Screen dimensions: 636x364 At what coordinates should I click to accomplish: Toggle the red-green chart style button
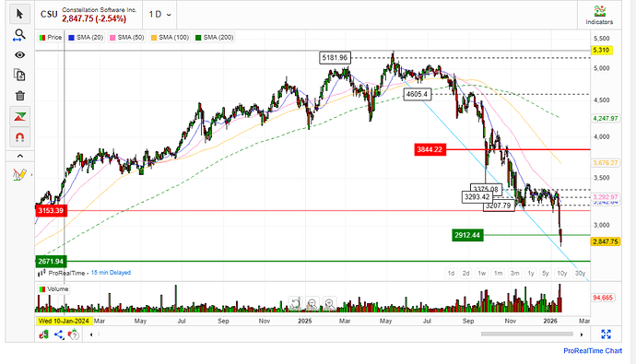pyautogui.click(x=19, y=117)
